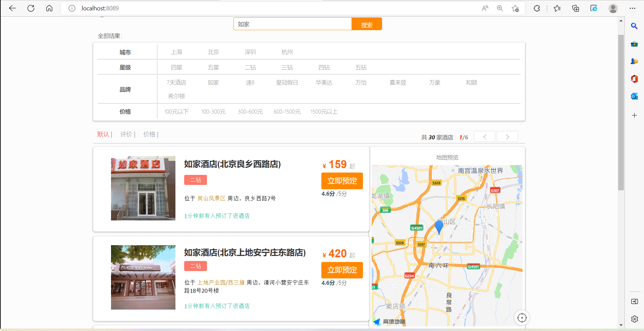Open the Extensions puzzle icon
The height and width of the screenshot is (331, 644).
coord(537,8)
